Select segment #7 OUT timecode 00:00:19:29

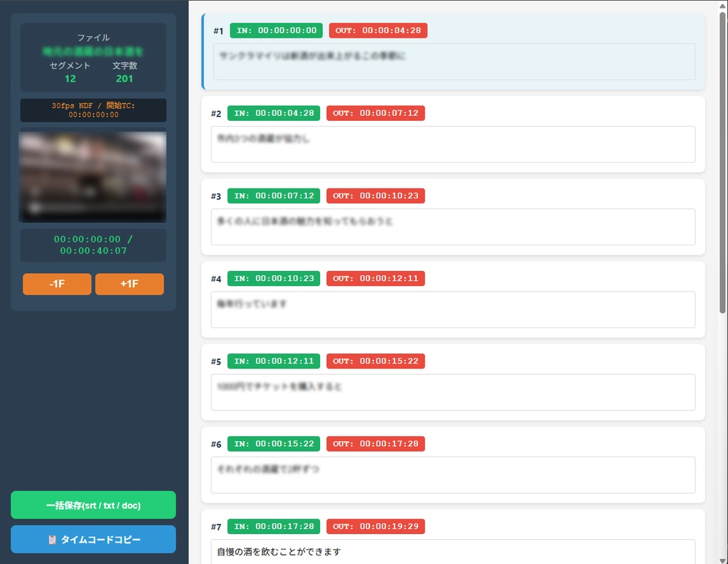point(375,527)
